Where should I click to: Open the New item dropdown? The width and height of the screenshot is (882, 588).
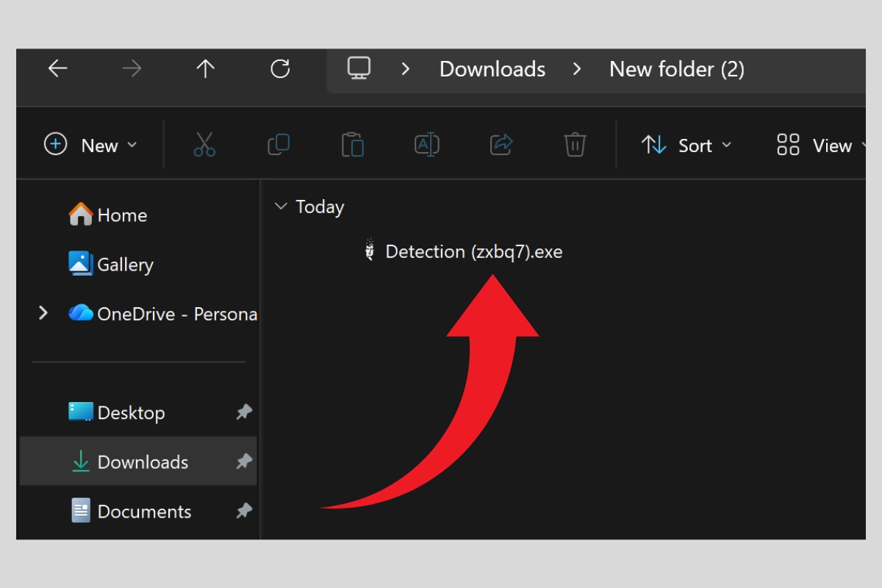(x=91, y=145)
